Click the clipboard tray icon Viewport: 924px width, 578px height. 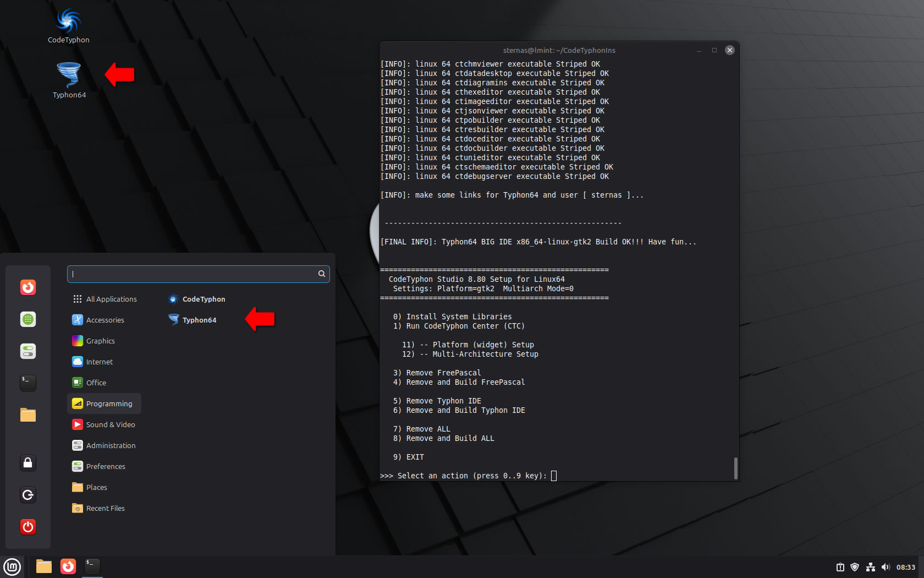(x=840, y=567)
